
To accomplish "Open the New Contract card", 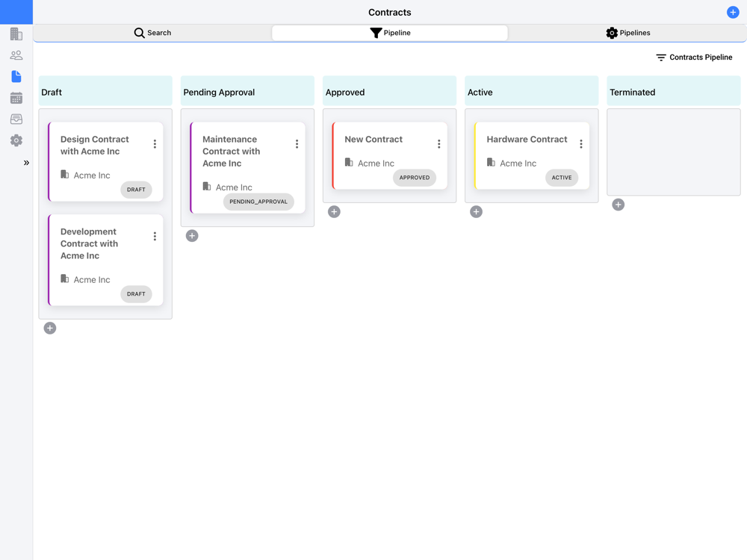I will coord(390,156).
